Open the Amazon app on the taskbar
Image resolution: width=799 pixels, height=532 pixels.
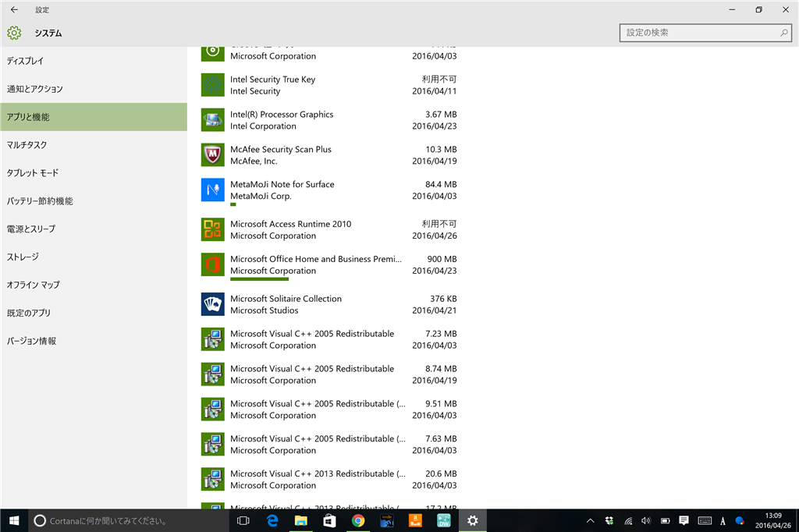[415, 521]
